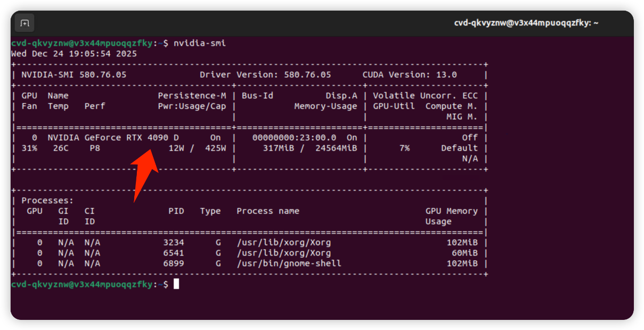Click the compute mode value Default

pos(460,148)
